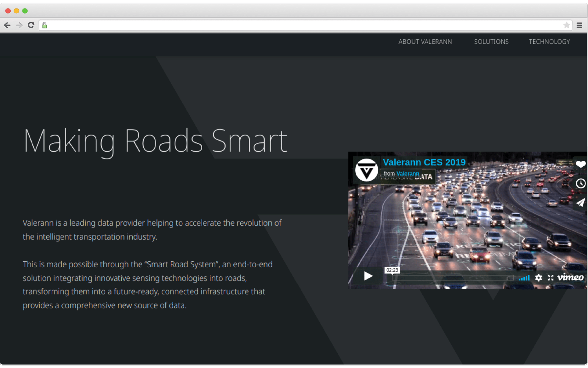This screenshot has height=368, width=588.
Task: Add video to Watch Later clock icon
Action: (581, 183)
